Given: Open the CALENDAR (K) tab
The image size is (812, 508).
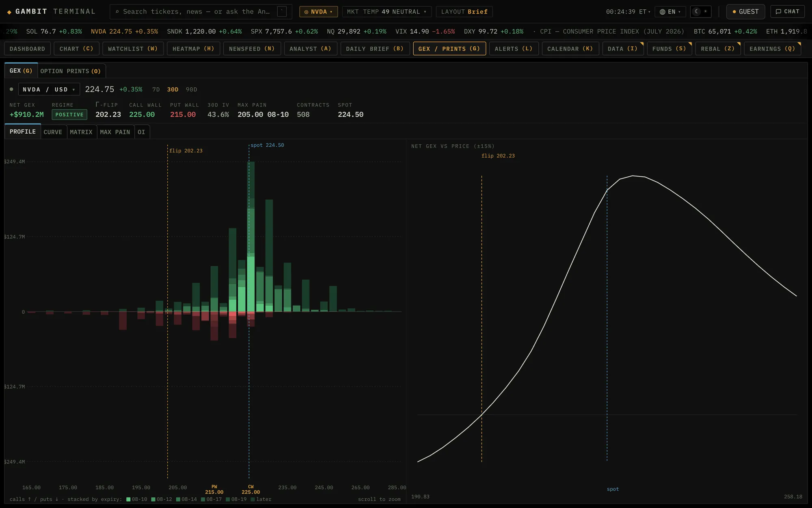Looking at the screenshot, I should [x=570, y=49].
